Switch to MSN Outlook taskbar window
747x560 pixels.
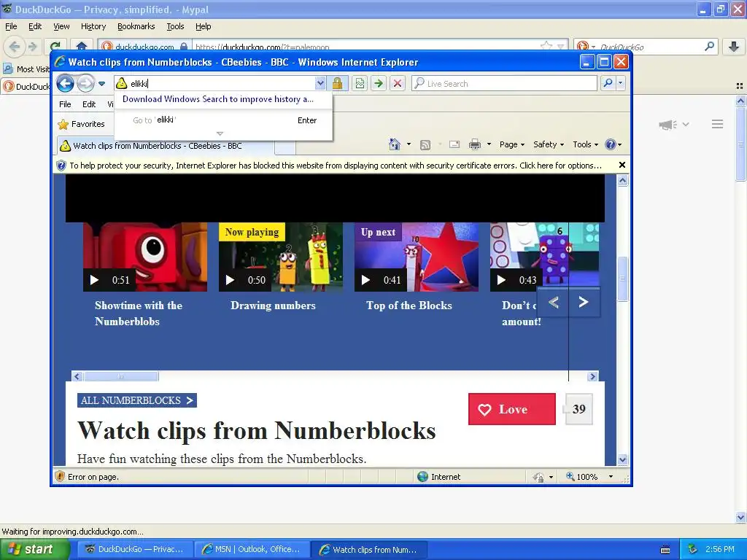tap(252, 550)
